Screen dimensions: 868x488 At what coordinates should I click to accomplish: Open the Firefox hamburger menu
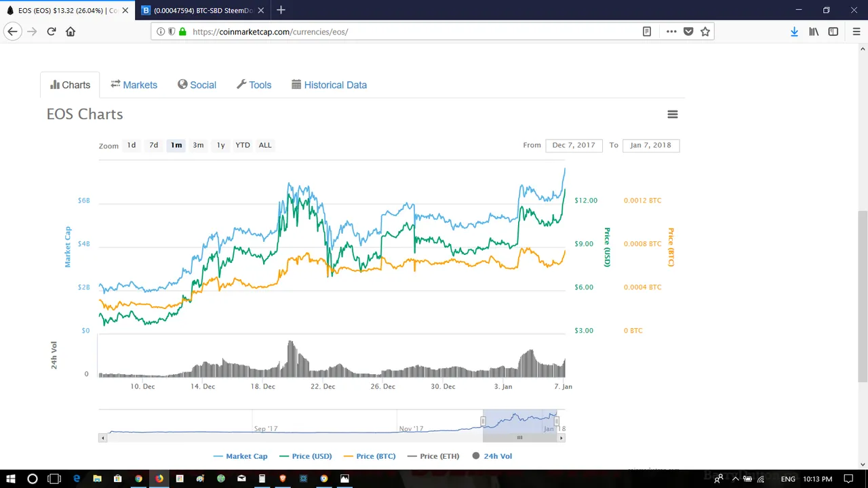[856, 31]
